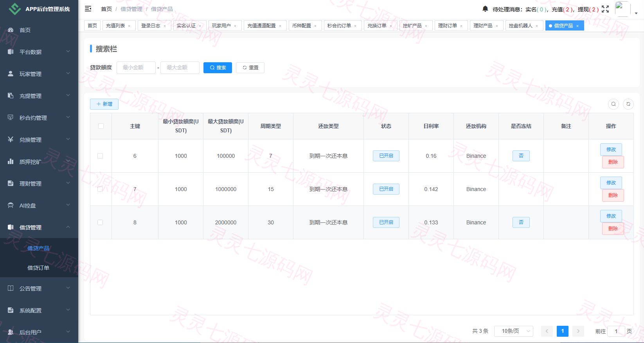Expand the 系统配置 sidebar menu
Viewport: 644px width, 343px height.
point(39,310)
